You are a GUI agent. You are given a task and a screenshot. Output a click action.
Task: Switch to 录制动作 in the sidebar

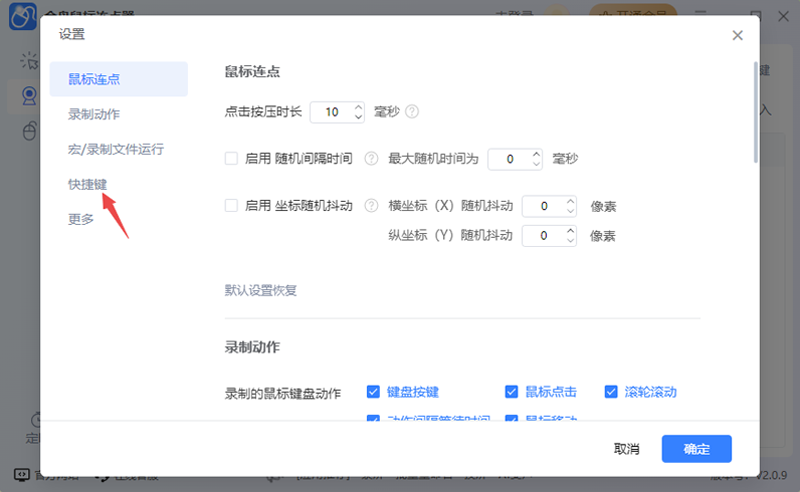pyautogui.click(x=94, y=114)
